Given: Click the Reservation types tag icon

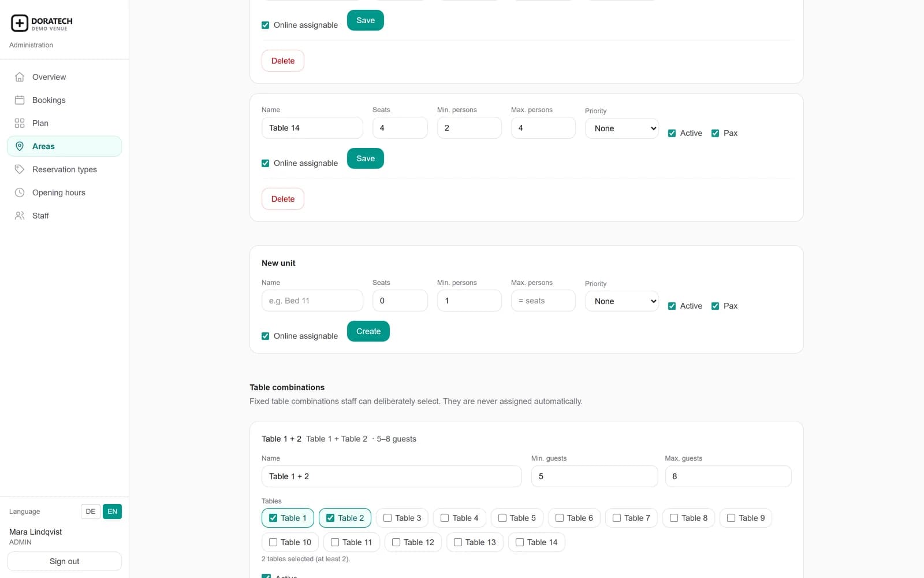Looking at the screenshot, I should (20, 169).
